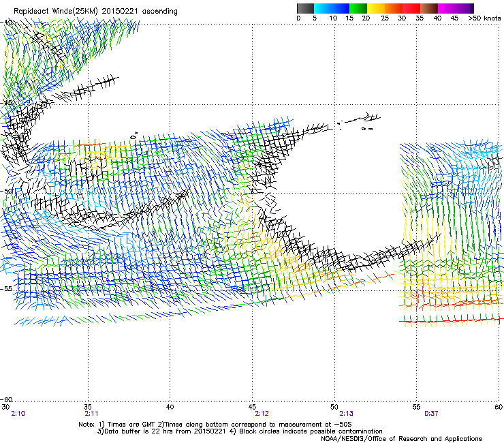Click the '25' legend scale number
This screenshot has width=504, height=443.
[385, 18]
